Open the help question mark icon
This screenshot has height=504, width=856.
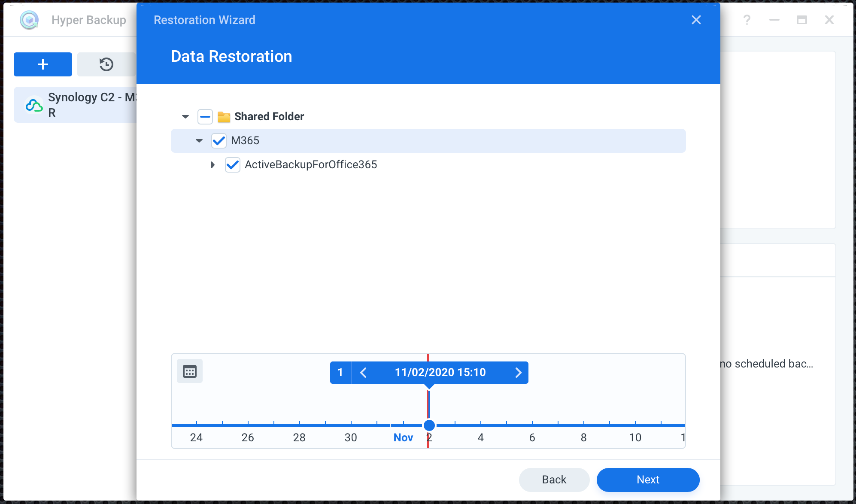point(747,20)
